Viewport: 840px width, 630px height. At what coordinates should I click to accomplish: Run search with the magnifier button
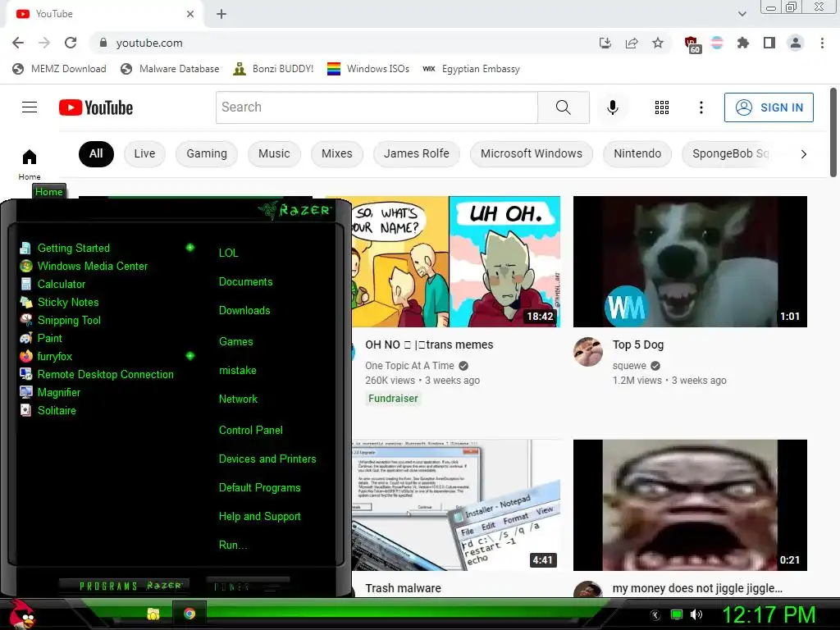[564, 107]
